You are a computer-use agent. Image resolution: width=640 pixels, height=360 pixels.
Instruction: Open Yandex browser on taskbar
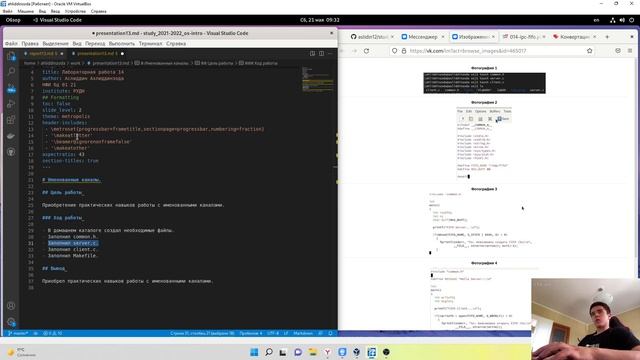(x=327, y=352)
